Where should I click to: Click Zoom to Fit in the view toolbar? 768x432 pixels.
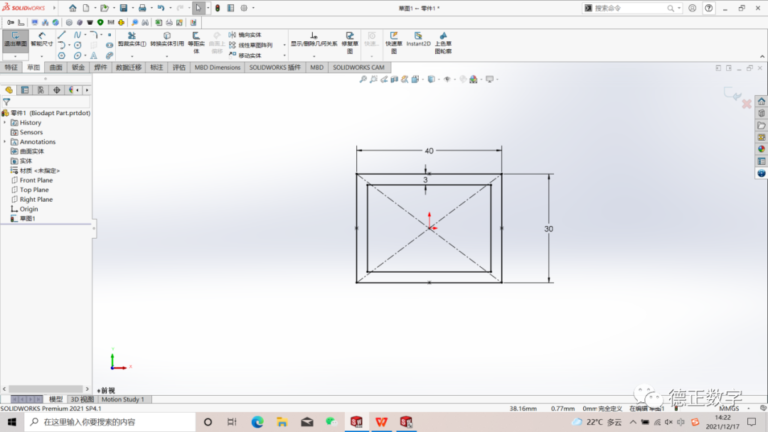tap(363, 79)
